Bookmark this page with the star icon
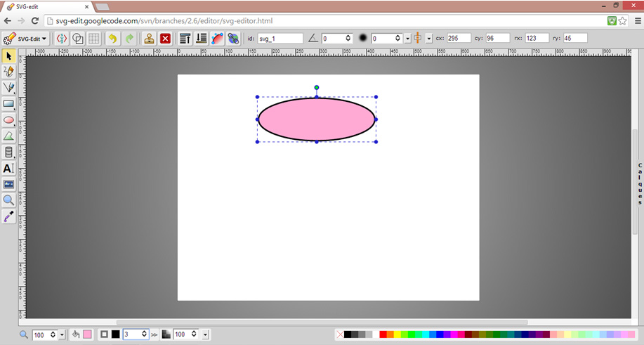Viewport: 644px width, 345px height. pos(623,21)
